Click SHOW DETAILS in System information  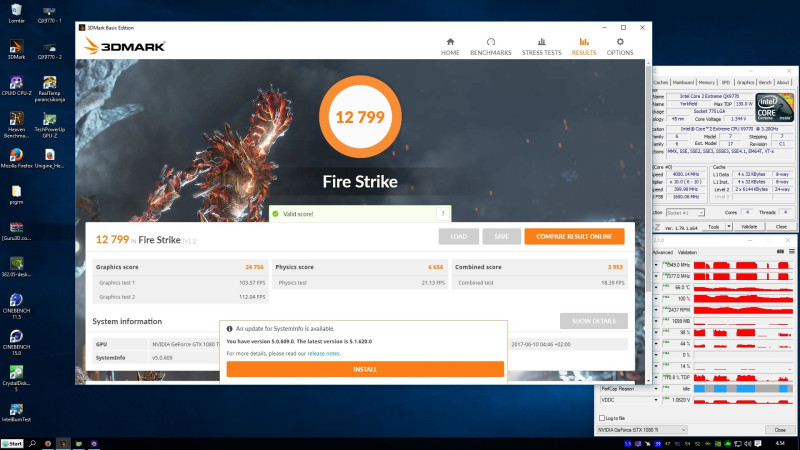coord(593,321)
